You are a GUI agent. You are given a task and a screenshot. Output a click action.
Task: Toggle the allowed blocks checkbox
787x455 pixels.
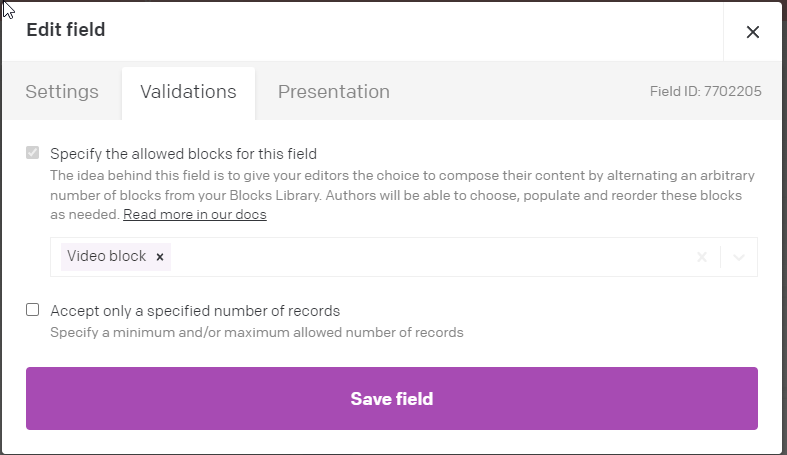click(x=33, y=154)
